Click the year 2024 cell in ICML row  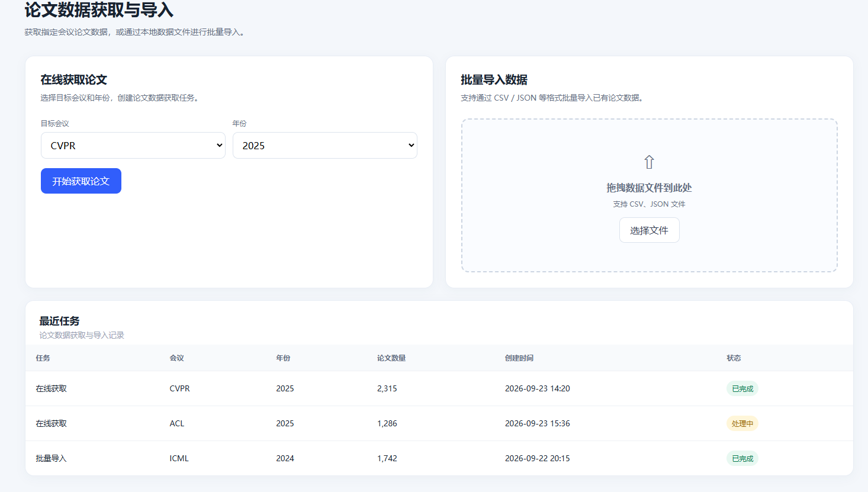coord(285,458)
